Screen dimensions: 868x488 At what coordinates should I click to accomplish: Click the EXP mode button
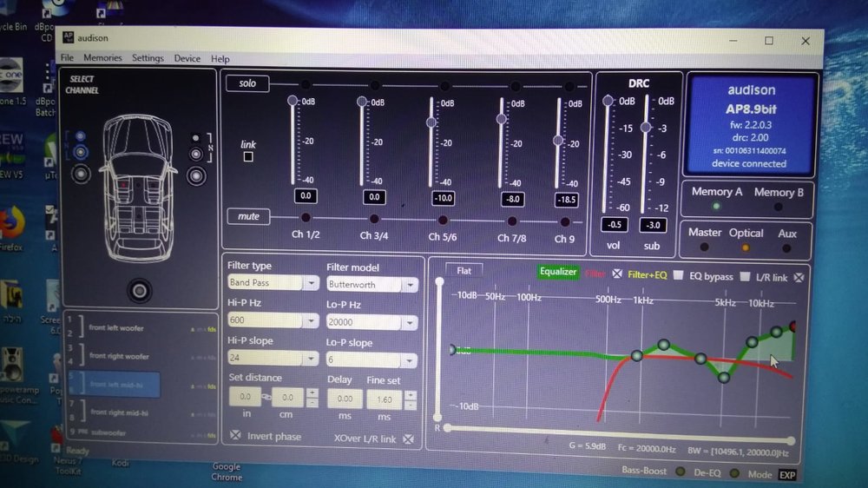click(x=787, y=475)
